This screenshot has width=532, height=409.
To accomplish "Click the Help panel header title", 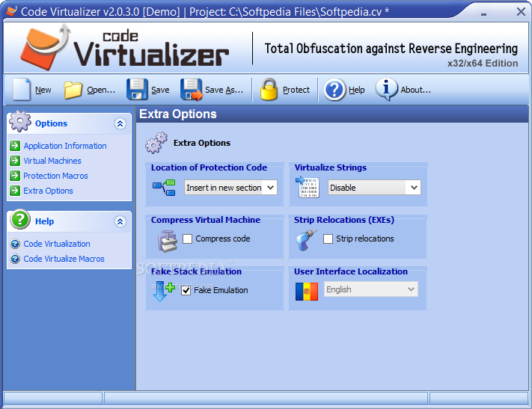I will (x=44, y=221).
